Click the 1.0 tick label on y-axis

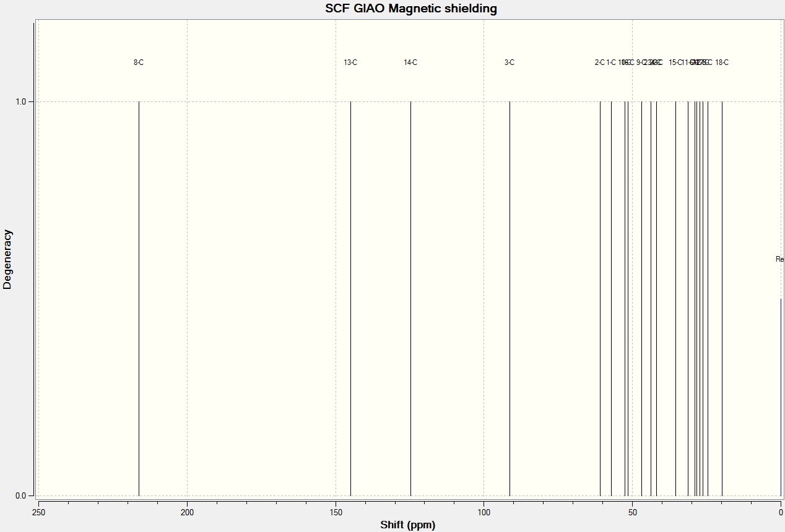click(20, 101)
